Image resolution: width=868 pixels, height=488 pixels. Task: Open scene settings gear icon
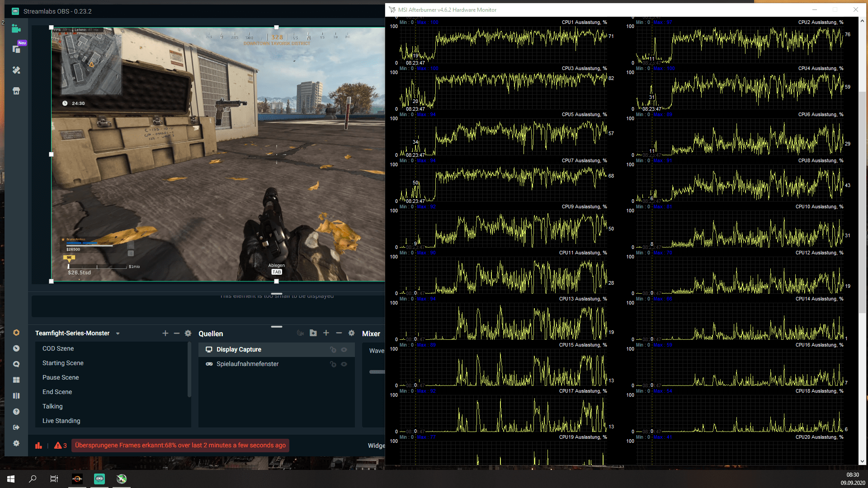188,333
